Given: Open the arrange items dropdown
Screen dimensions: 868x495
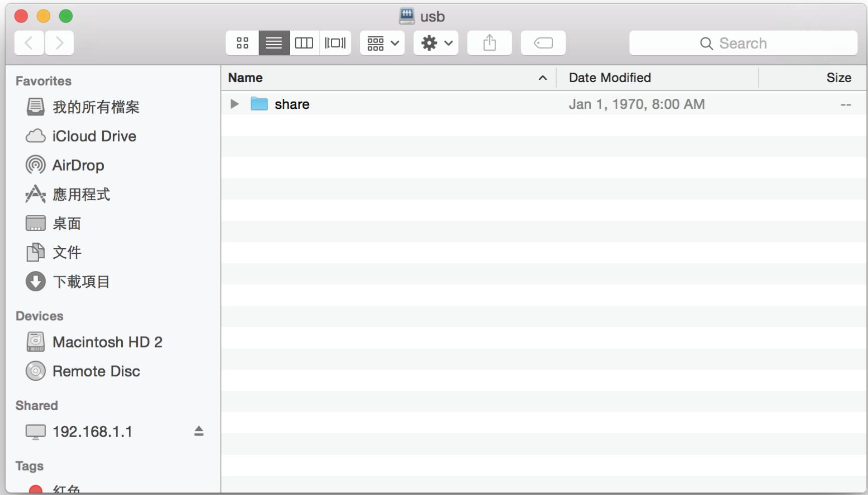Looking at the screenshot, I should click(x=382, y=43).
